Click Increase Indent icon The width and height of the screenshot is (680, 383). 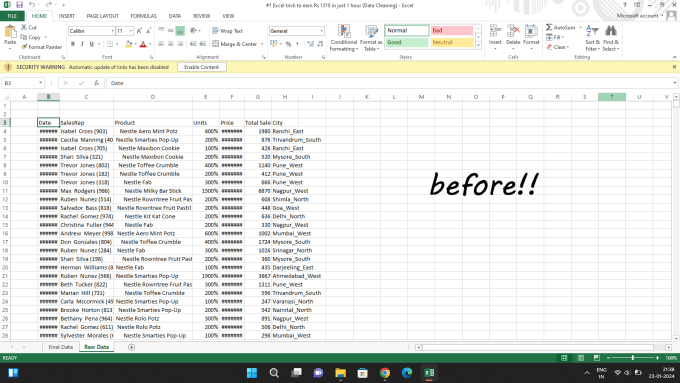pyautogui.click(x=203, y=44)
